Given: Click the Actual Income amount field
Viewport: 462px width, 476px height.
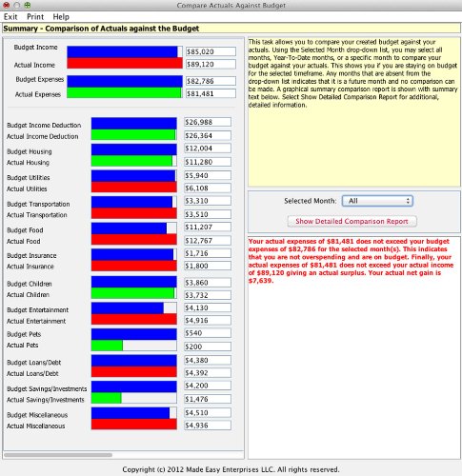Looking at the screenshot, I should click(x=211, y=65).
